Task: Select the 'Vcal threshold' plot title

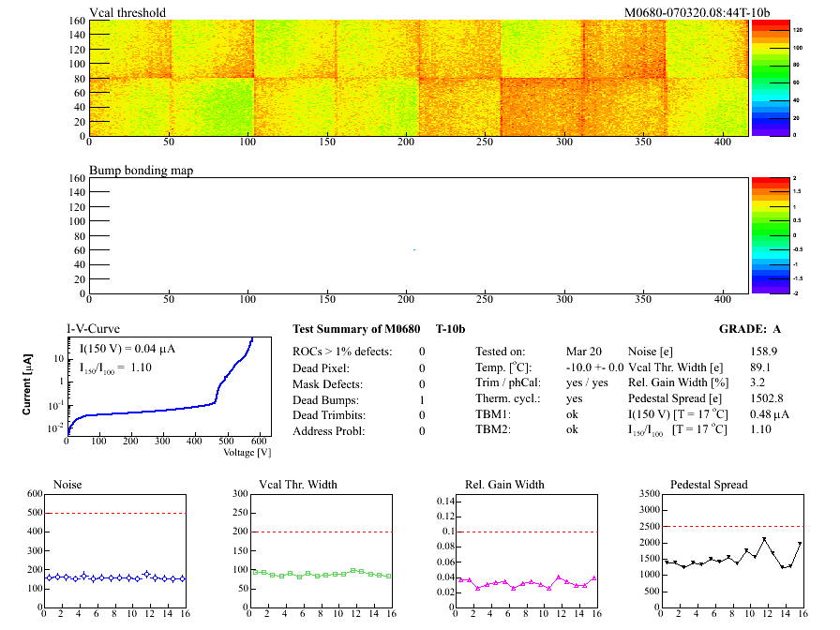Action: 127,13
